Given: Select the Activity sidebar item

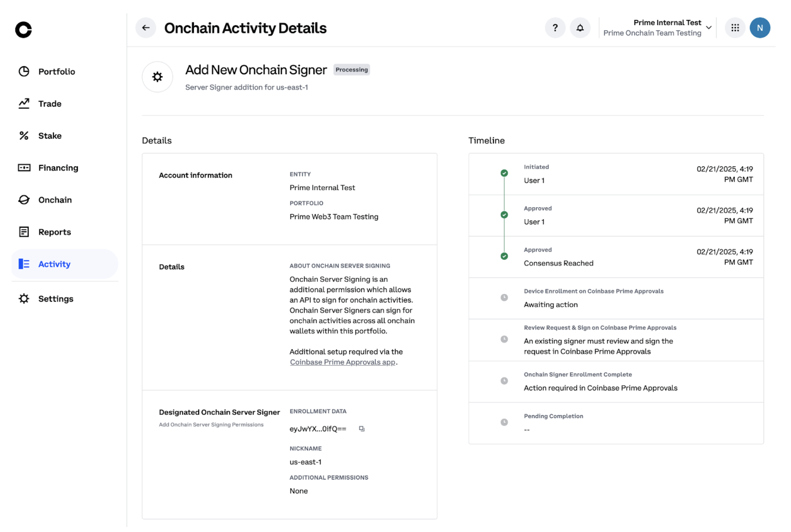Looking at the screenshot, I should (54, 264).
